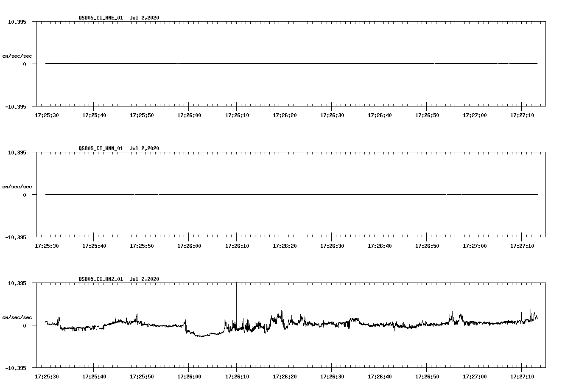Click the 0 axis value on HNE plot
Screen dimensions: 576x392
[x=25, y=64]
